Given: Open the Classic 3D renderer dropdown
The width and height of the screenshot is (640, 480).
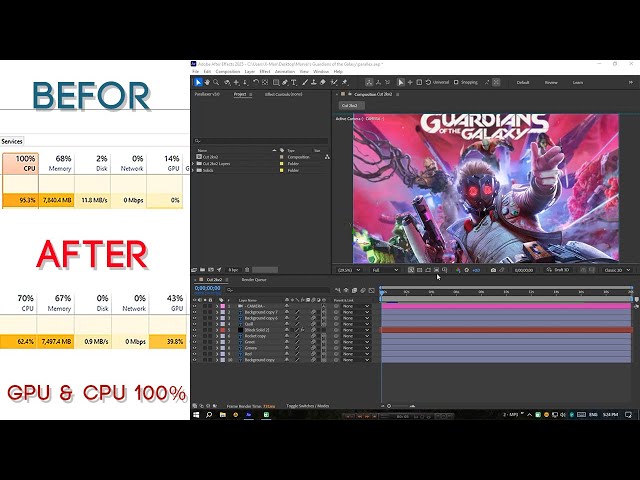Looking at the screenshot, I should (617, 270).
